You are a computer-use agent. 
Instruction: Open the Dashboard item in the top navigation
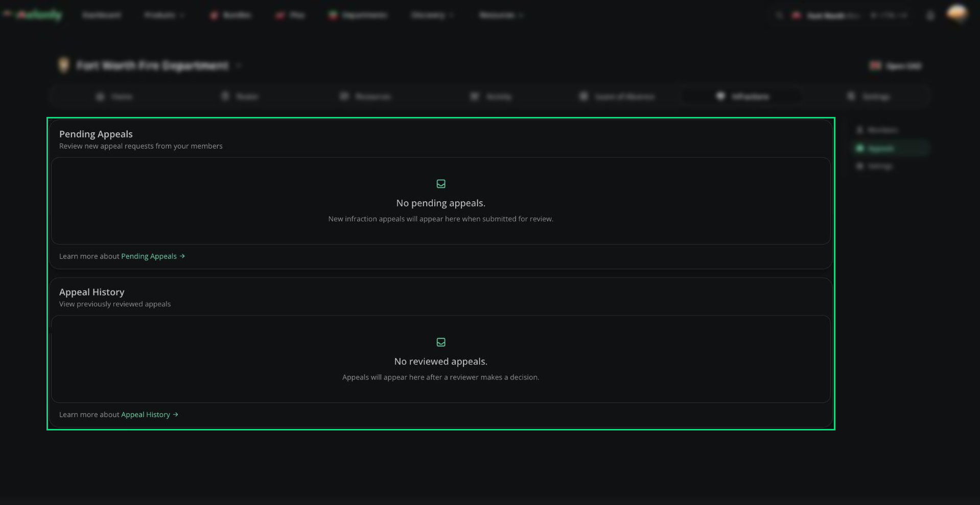point(102,15)
